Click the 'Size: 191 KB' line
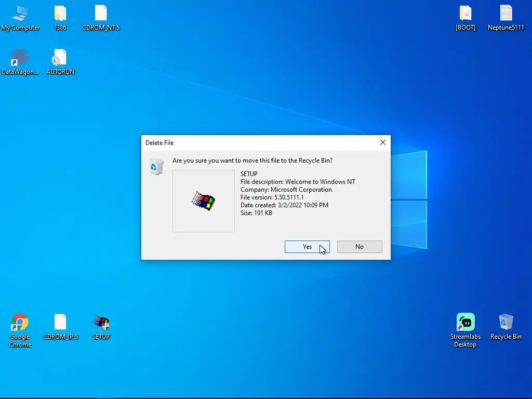532x399 pixels. click(x=256, y=212)
